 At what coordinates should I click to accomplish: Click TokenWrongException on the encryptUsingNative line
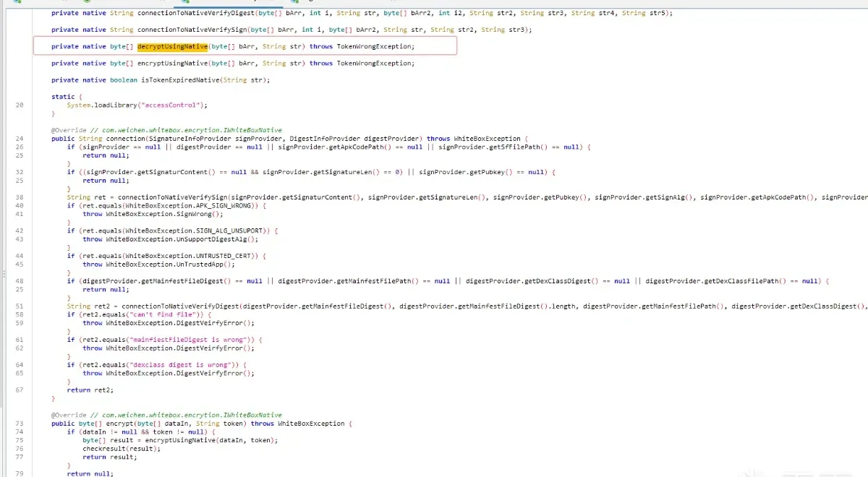point(375,63)
